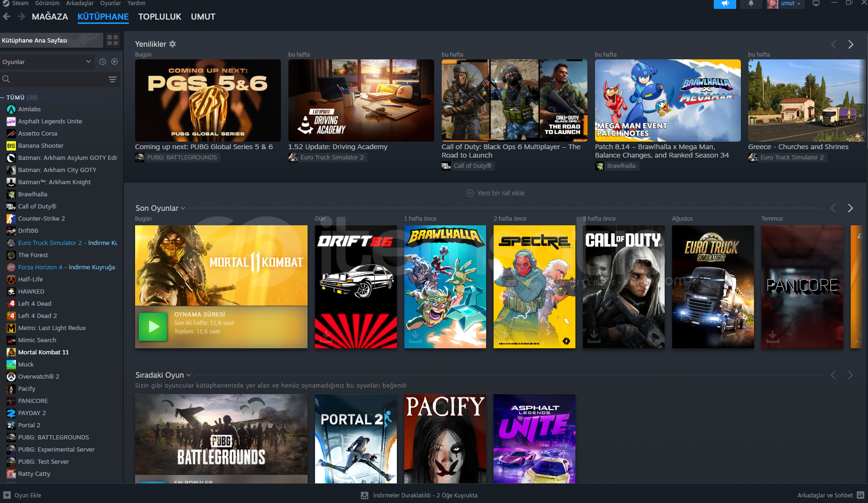The image size is (868, 503).
Task: Click the Kütüphane Ana Sayfası button
Action: click(x=51, y=40)
